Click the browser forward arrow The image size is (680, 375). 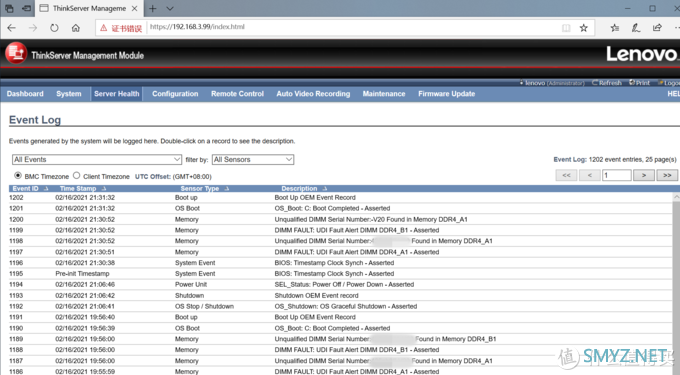point(33,28)
